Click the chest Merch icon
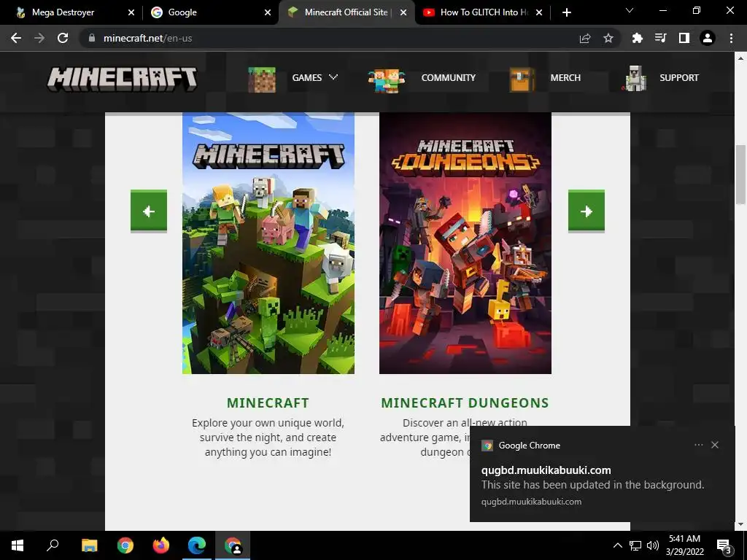This screenshot has width=747, height=560. (x=521, y=79)
